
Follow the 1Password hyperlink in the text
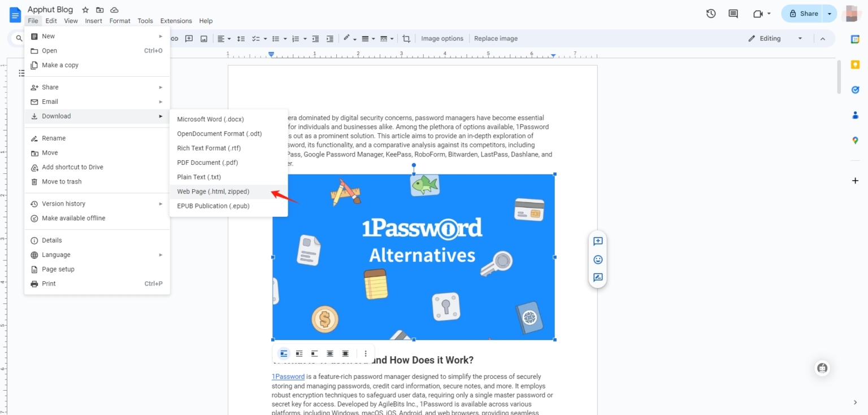pos(288,376)
